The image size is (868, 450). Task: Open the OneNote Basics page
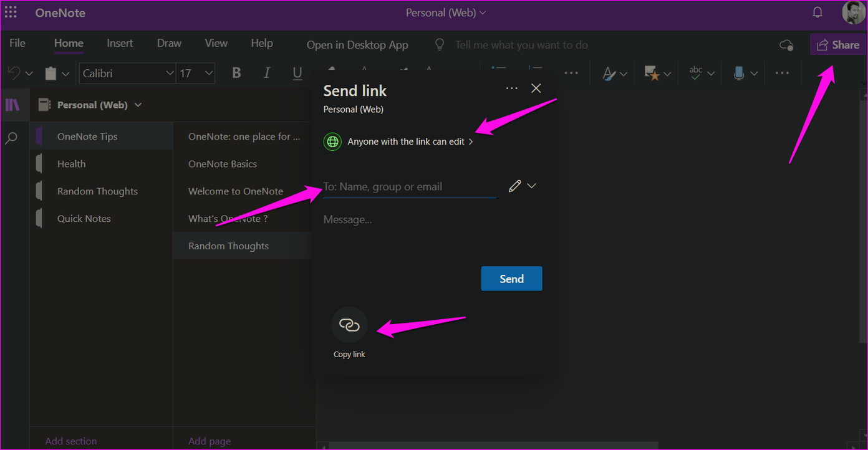[243, 164]
